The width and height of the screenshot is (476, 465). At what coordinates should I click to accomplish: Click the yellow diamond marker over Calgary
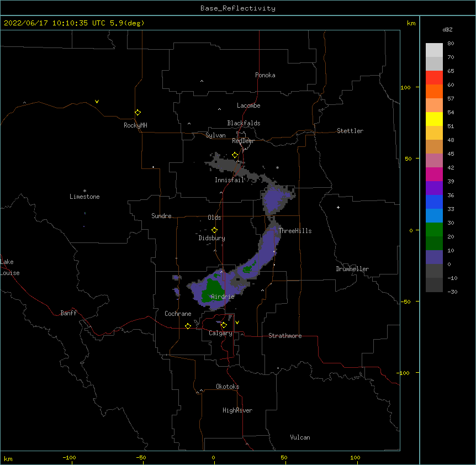(224, 325)
